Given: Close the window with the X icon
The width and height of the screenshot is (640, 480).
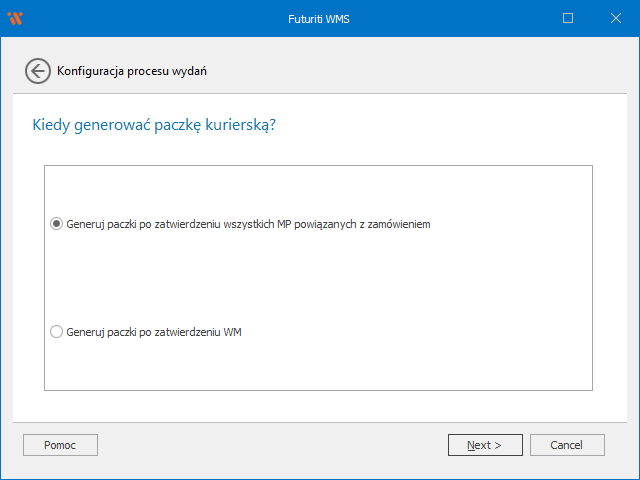Looking at the screenshot, I should 614,18.
